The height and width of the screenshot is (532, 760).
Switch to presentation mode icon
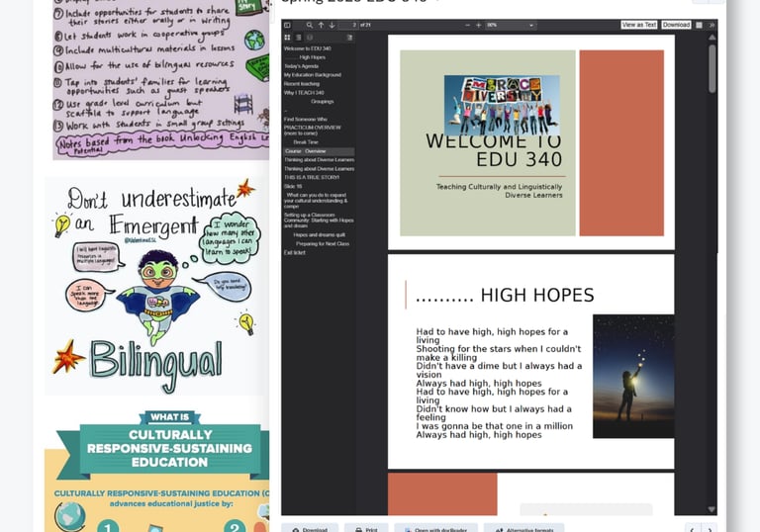pos(699,25)
